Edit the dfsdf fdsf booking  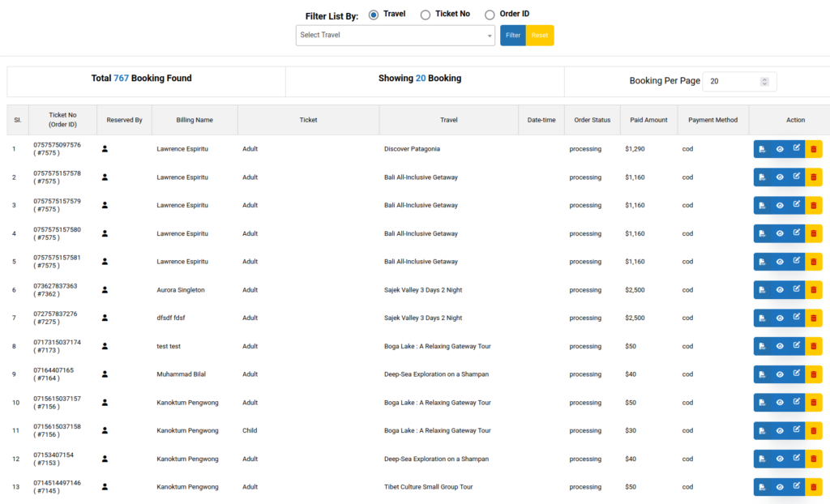click(x=797, y=317)
